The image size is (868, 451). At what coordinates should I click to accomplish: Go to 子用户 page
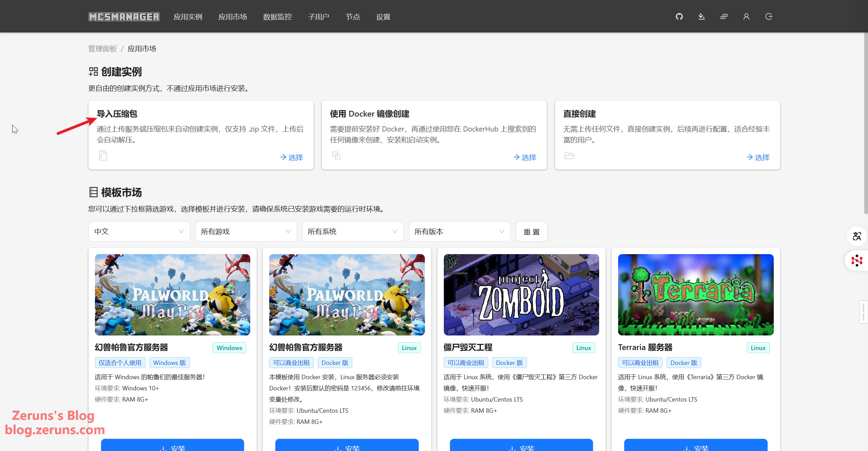319,17
